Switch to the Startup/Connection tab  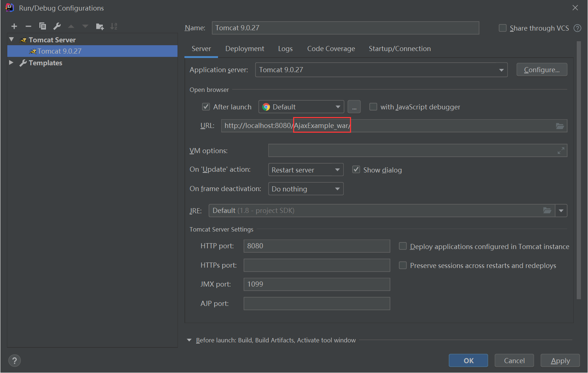pos(400,49)
